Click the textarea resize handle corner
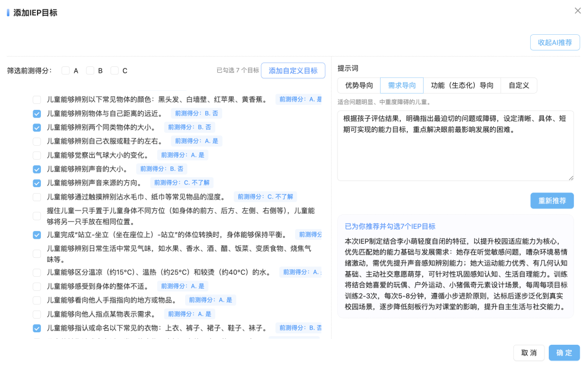This screenshot has height=366, width=588. point(571,178)
